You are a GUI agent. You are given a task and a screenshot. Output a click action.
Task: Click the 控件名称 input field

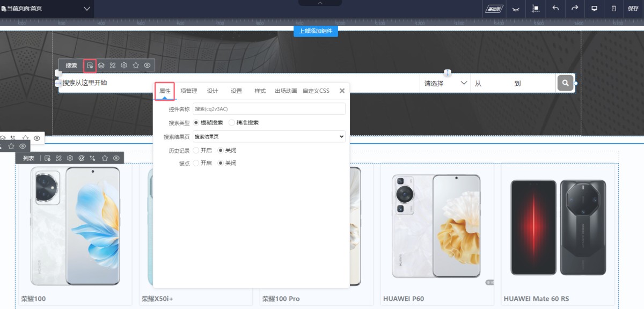pos(269,109)
